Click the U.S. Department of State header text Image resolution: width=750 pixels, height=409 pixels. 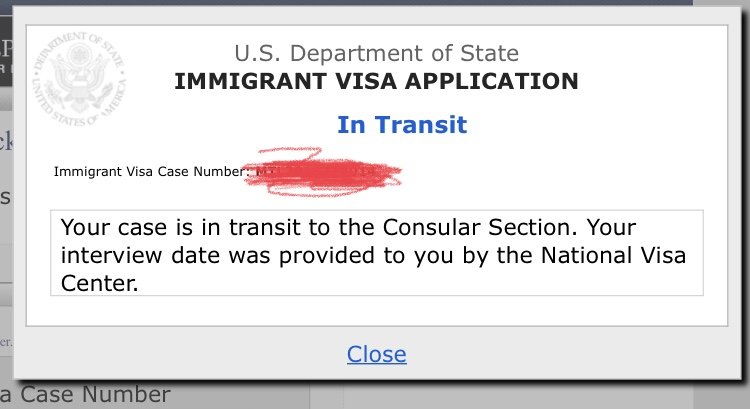point(376,53)
